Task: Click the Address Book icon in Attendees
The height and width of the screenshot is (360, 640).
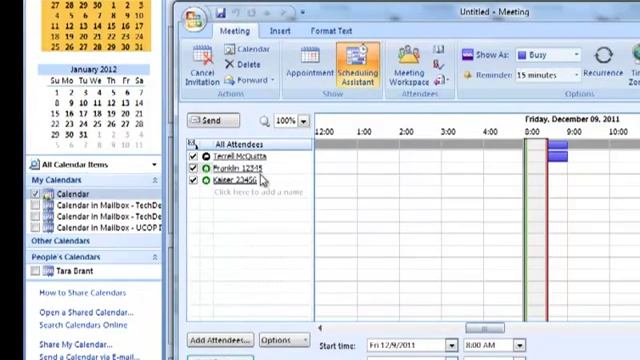Action: [439, 50]
